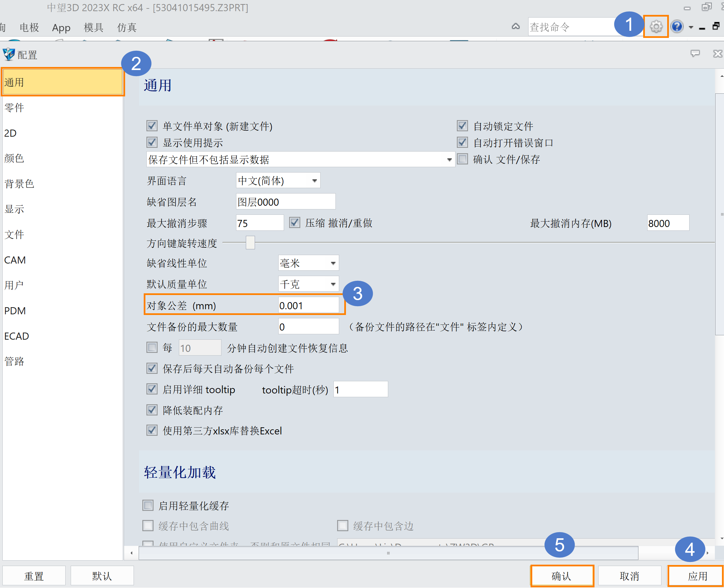Click the 最大撤消步骤 input field
The image size is (724, 588).
coord(260,223)
